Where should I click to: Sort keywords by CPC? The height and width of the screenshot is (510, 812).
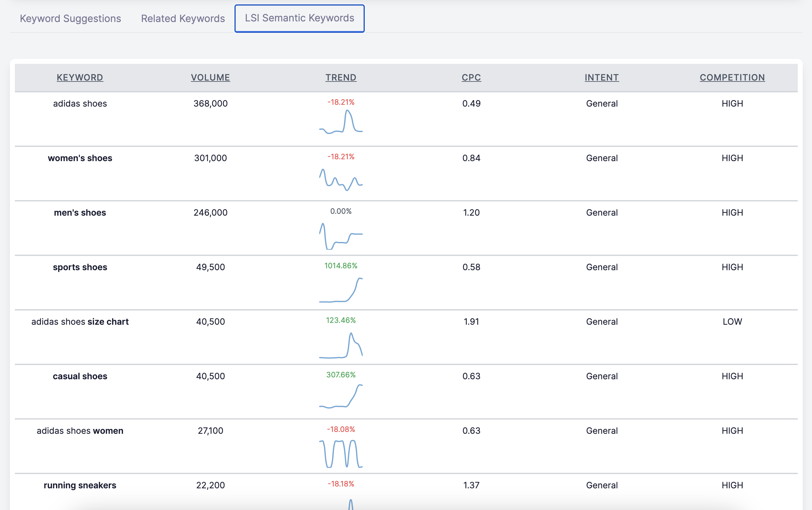[471, 77]
